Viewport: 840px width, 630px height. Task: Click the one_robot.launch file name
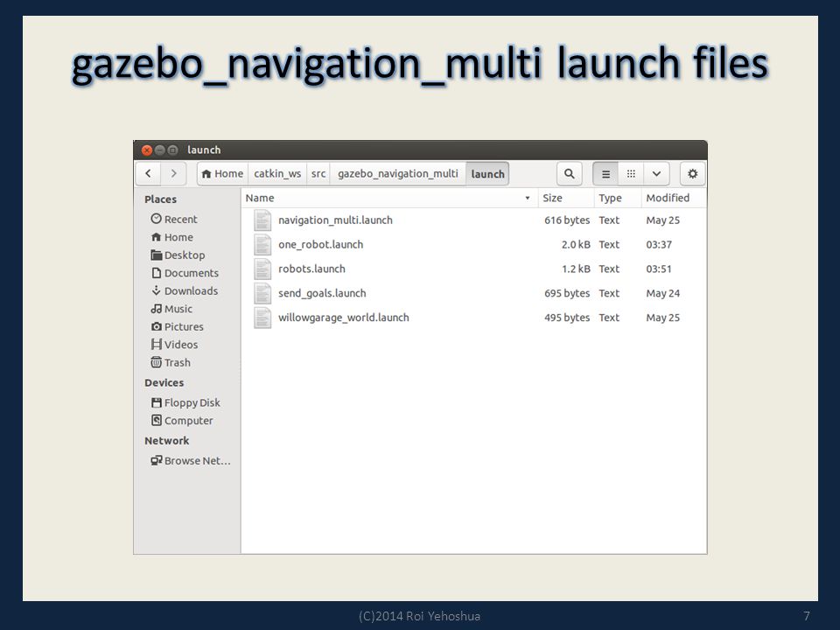(x=321, y=245)
